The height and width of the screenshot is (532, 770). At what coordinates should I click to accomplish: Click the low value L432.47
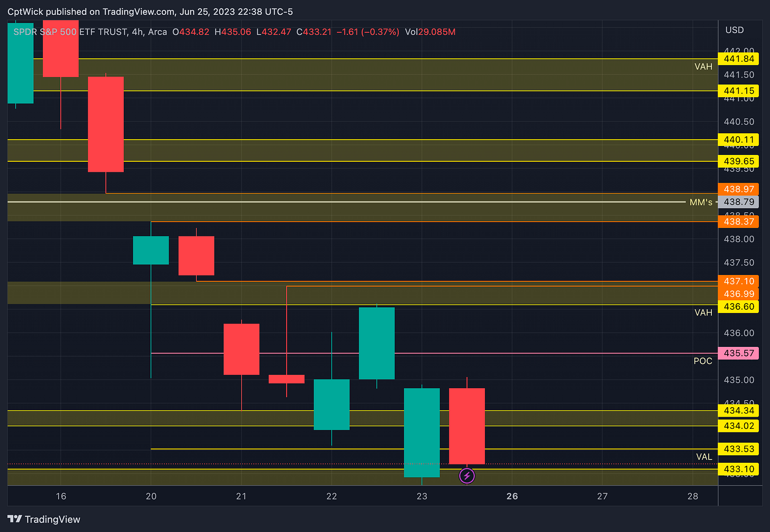[273, 32]
